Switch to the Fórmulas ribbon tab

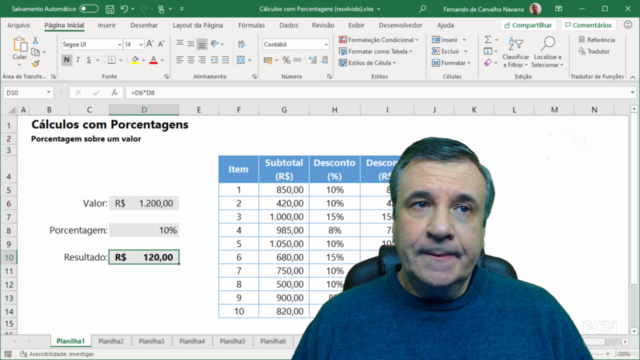(x=251, y=25)
